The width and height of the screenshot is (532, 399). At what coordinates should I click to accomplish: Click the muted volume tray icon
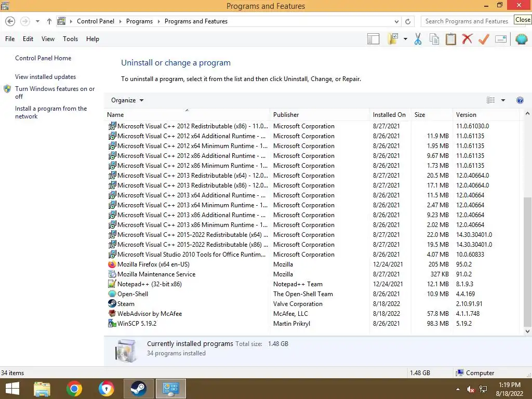[x=470, y=389]
